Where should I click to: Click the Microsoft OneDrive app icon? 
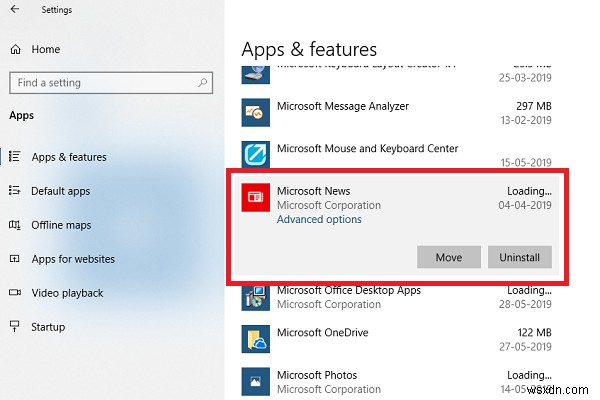256,339
